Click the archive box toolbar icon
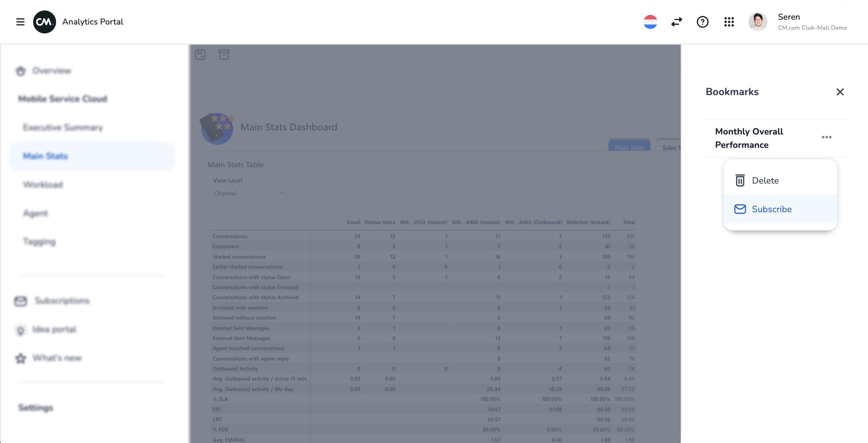 tap(224, 55)
